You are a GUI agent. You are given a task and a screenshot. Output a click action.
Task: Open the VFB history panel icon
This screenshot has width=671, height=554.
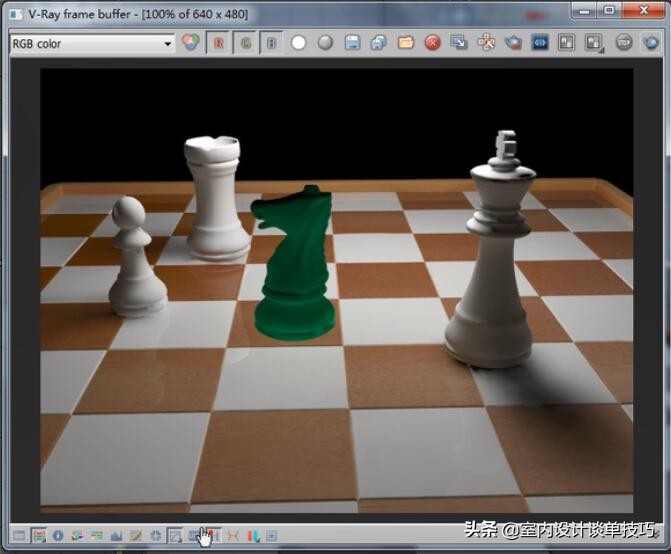(x=566, y=43)
